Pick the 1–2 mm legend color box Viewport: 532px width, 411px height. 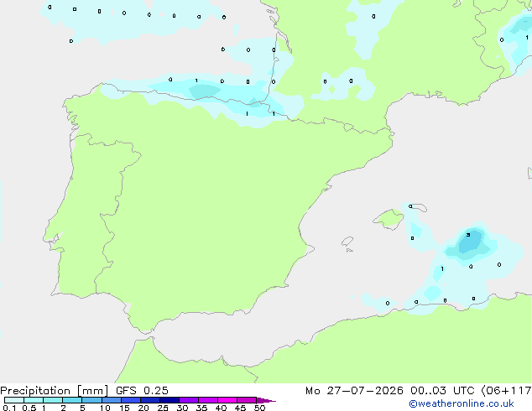53,400
